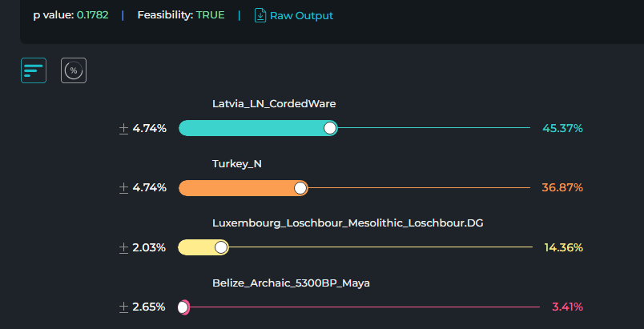Click the Luxembourg_Loschbour Mesolithic slider handle
644x329 pixels.
(x=221, y=248)
